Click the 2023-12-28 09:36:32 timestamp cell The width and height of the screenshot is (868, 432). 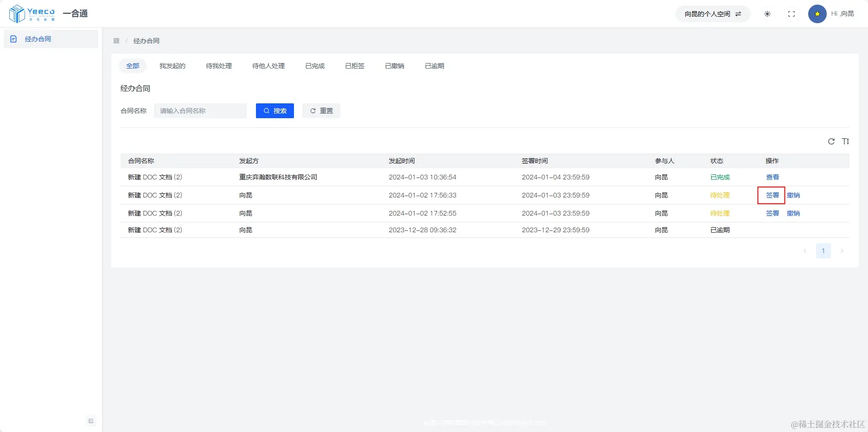[422, 230]
